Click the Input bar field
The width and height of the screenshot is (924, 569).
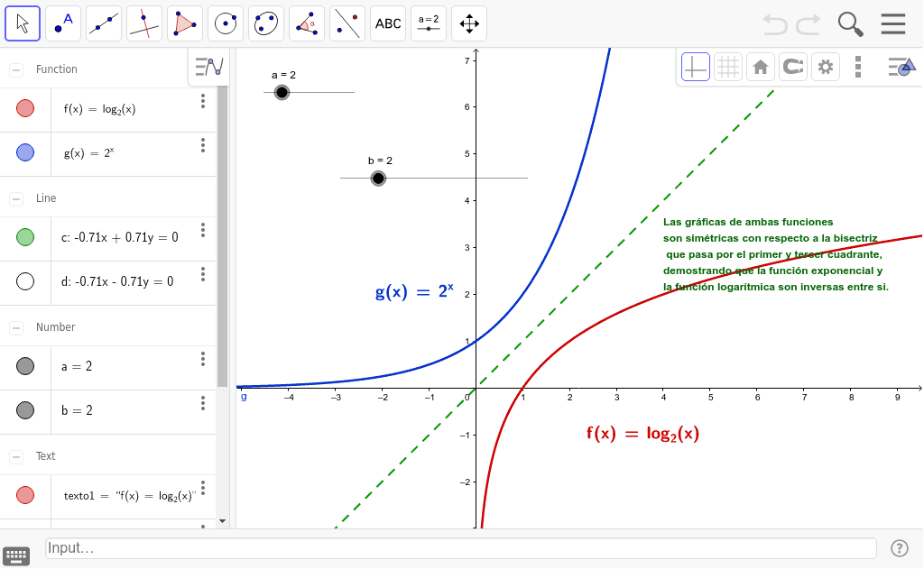(461, 547)
